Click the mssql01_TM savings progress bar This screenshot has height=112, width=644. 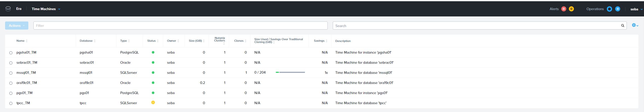point(290,72)
